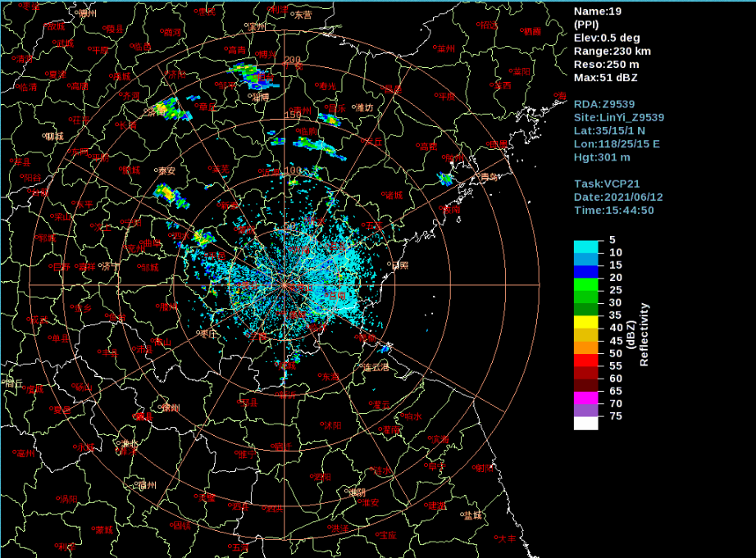Click the 平度 county label
756x558 pixels.
(446, 96)
